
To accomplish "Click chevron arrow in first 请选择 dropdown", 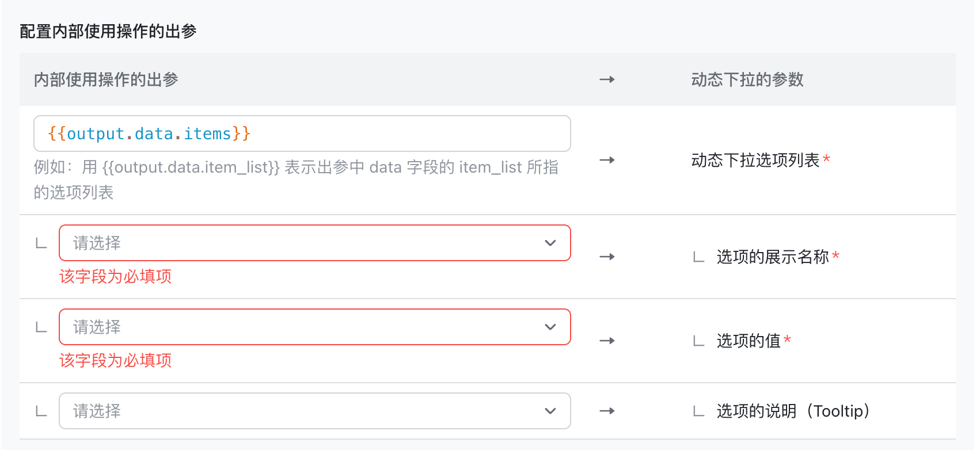I will pos(550,243).
